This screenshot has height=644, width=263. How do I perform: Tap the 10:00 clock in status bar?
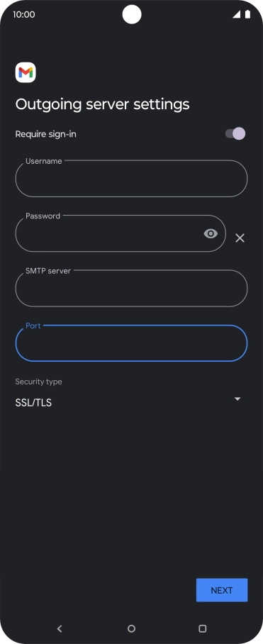click(24, 14)
